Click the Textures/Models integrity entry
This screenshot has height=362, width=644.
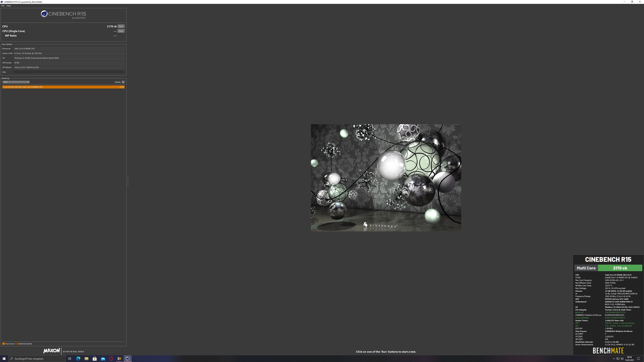[x=582, y=318]
